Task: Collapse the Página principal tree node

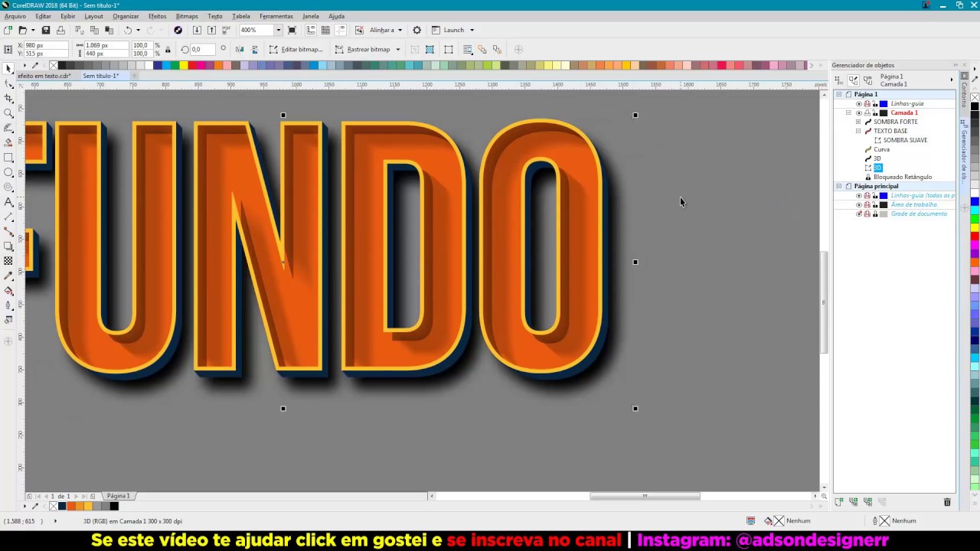Action: [x=838, y=186]
